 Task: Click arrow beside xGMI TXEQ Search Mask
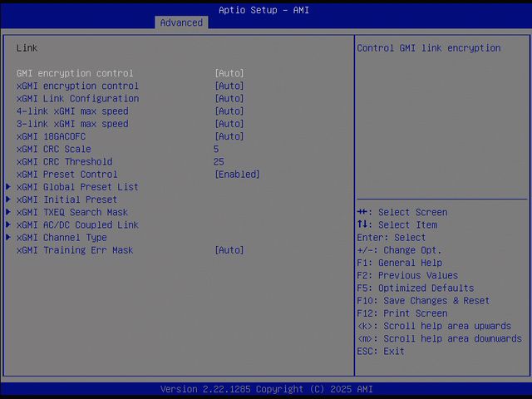point(8,212)
